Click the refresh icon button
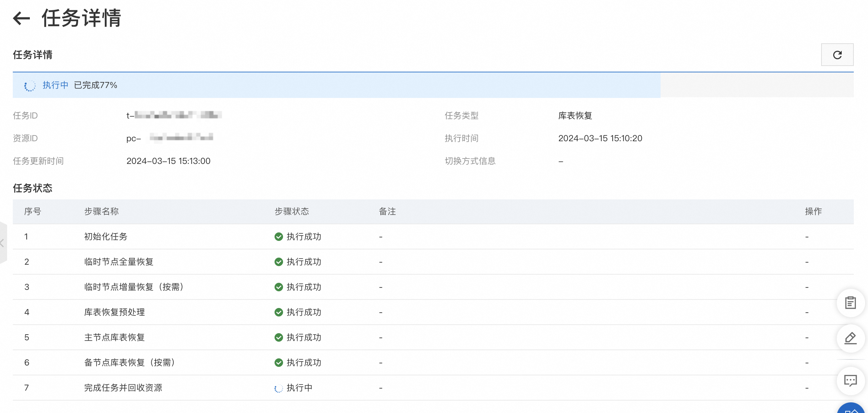868x413 pixels. (837, 55)
